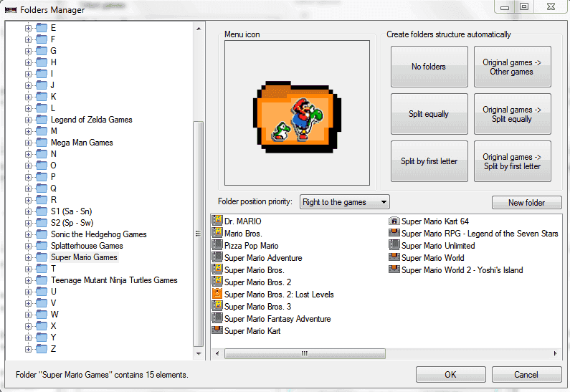This screenshot has height=392, width=570.
Task: Click the folder icon next to Z
Action: click(42, 349)
